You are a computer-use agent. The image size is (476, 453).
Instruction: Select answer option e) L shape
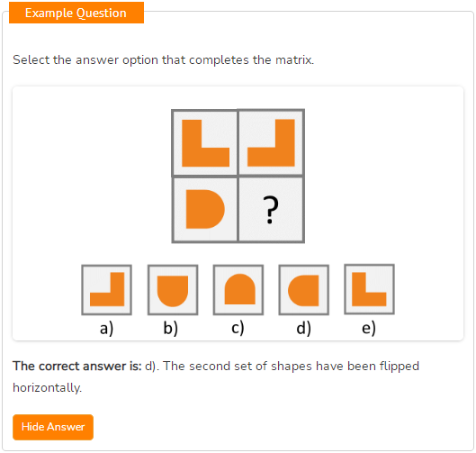[370, 289]
